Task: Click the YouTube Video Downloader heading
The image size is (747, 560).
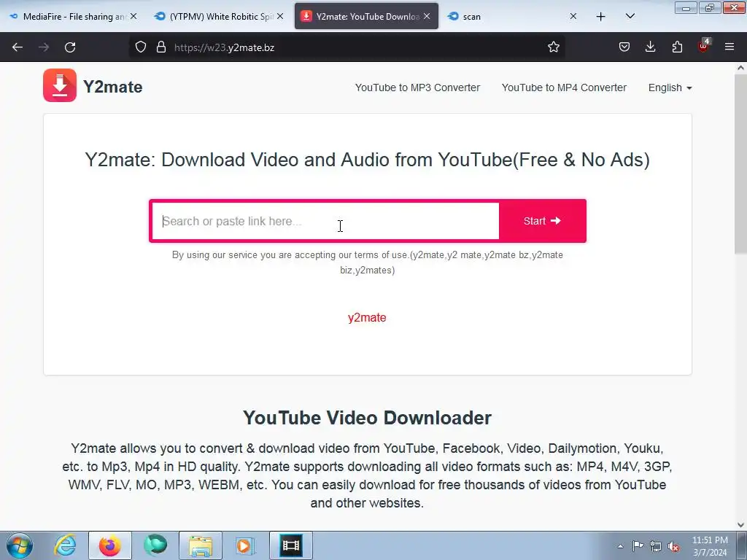Action: tap(367, 418)
